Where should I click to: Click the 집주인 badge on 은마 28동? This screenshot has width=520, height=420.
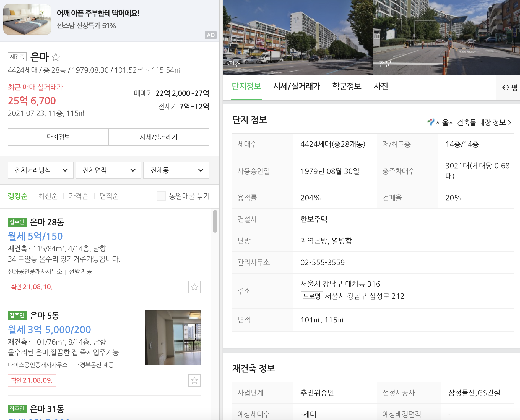[x=17, y=222]
